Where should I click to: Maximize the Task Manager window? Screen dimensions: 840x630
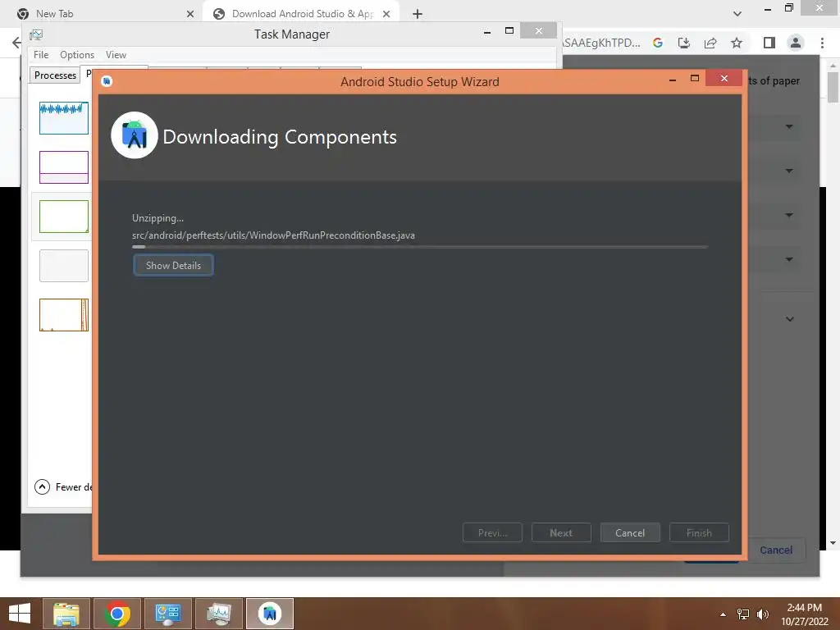(x=509, y=31)
